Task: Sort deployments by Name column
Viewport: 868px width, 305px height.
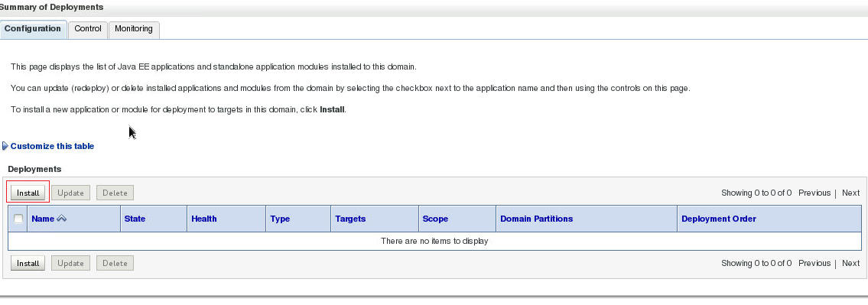Action: [x=43, y=219]
